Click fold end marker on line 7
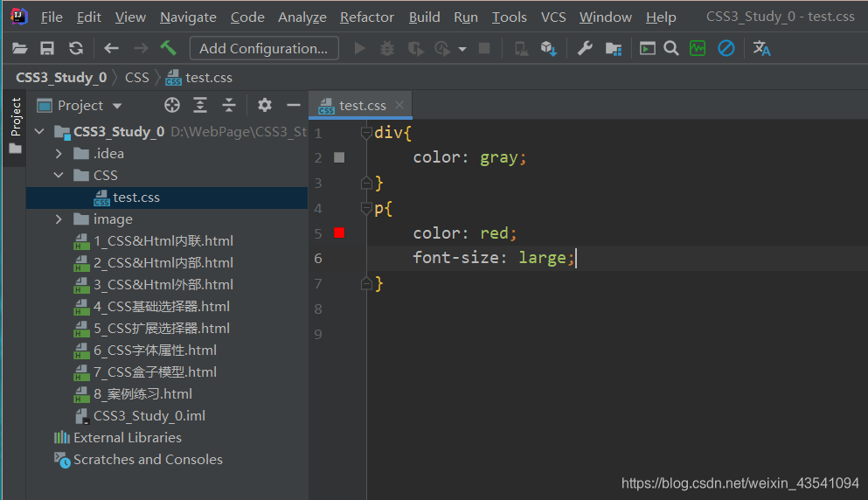The image size is (868, 500). 366,284
